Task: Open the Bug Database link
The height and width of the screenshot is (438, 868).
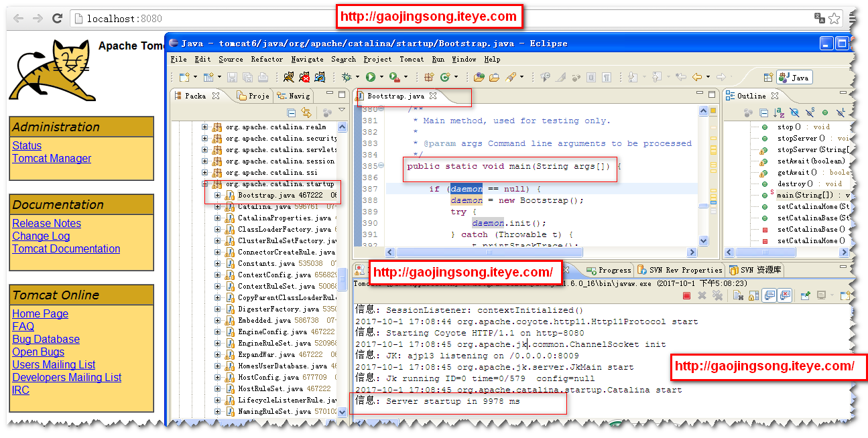Action: [x=46, y=339]
